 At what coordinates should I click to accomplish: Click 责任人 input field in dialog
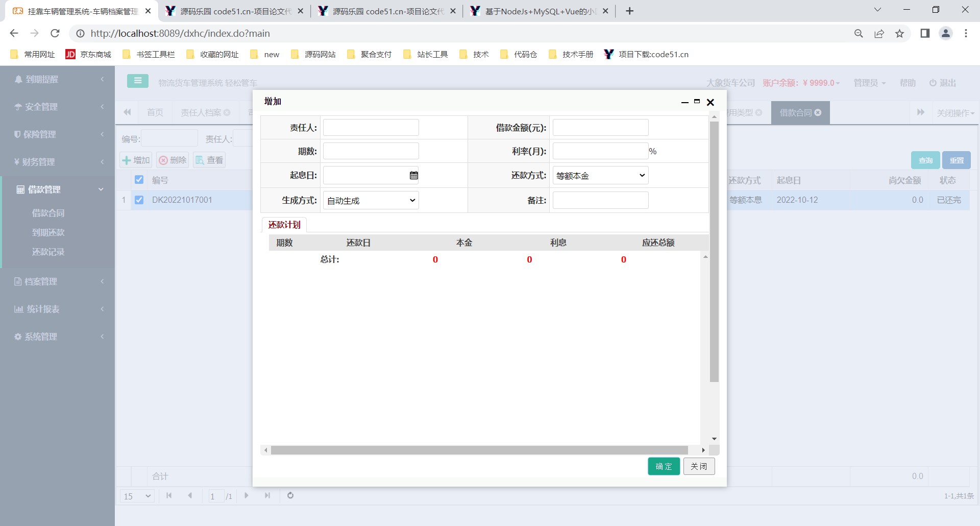tap(371, 128)
